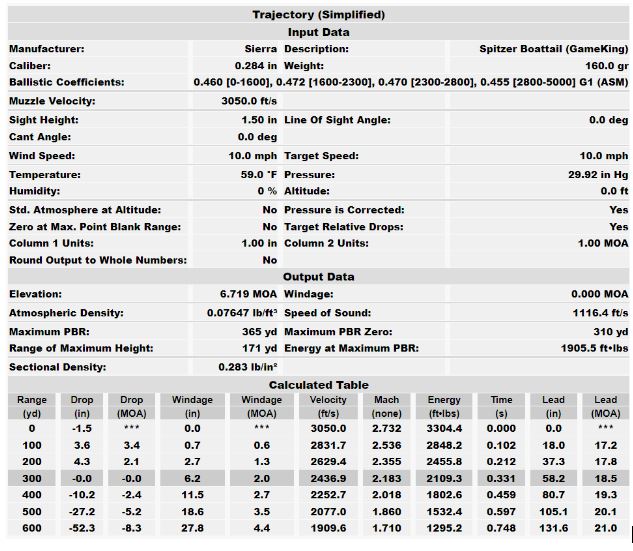Click the 'Windage (in)' column header
Viewport: 633px width, 551px height.
(192, 406)
